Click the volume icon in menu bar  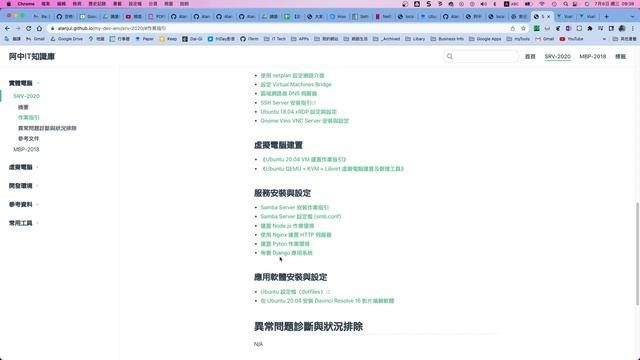pos(484,4)
